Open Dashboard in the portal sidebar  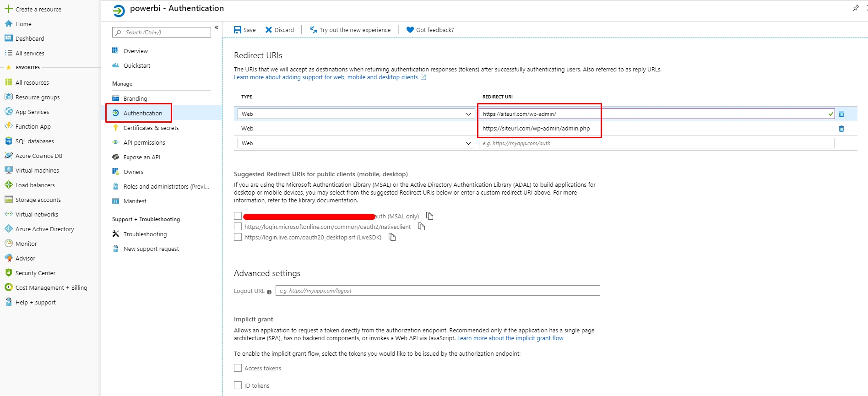click(30, 38)
